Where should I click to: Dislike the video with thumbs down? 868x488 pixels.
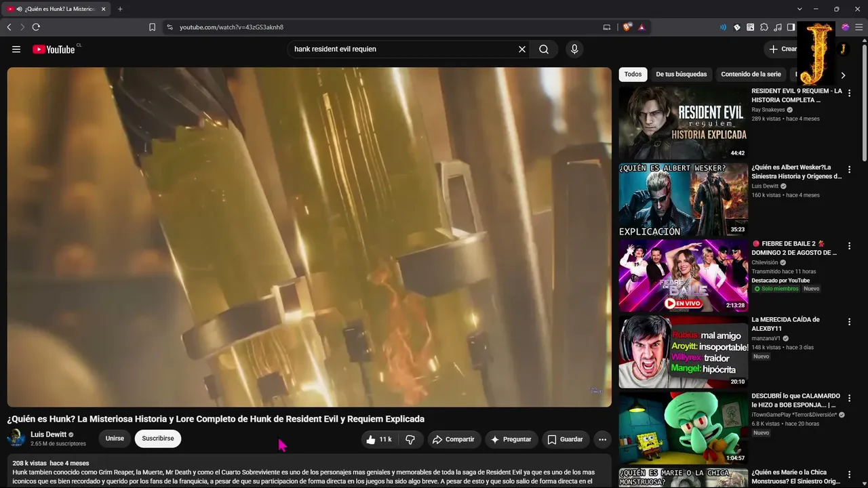(410, 439)
